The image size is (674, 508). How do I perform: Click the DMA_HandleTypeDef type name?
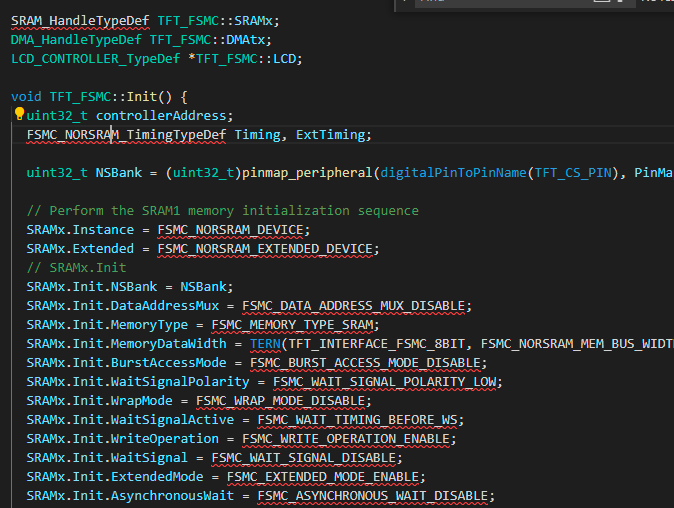click(x=76, y=40)
